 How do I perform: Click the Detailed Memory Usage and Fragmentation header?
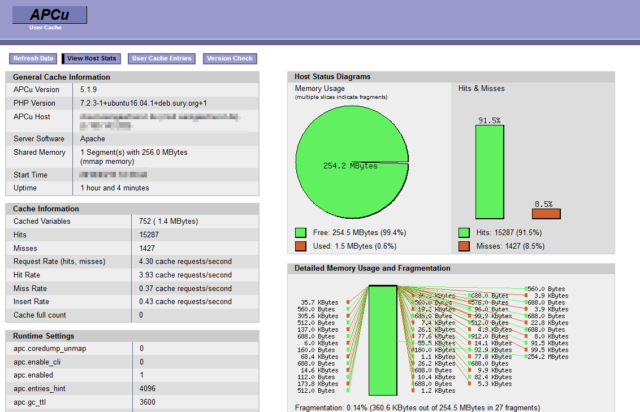451,268
